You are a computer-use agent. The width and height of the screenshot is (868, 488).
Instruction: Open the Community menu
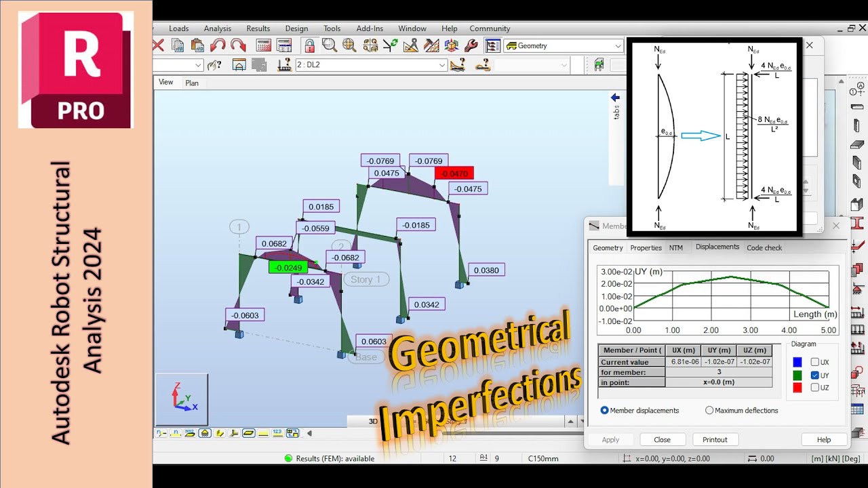pyautogui.click(x=490, y=28)
